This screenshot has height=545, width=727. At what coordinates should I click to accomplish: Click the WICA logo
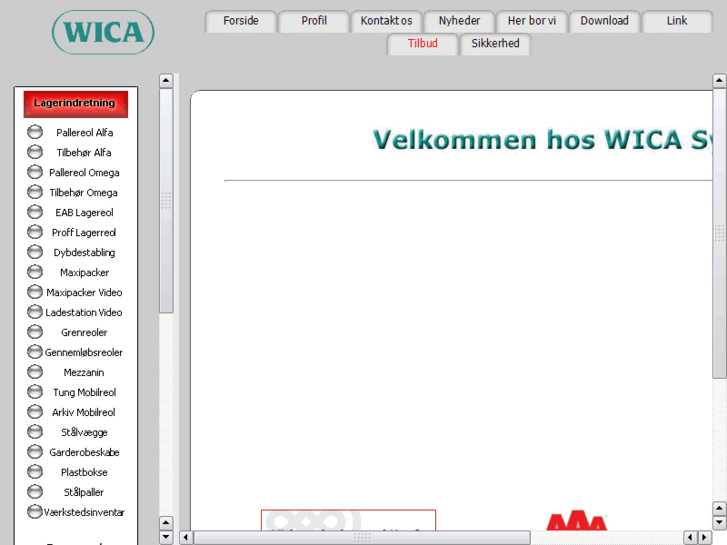click(103, 32)
